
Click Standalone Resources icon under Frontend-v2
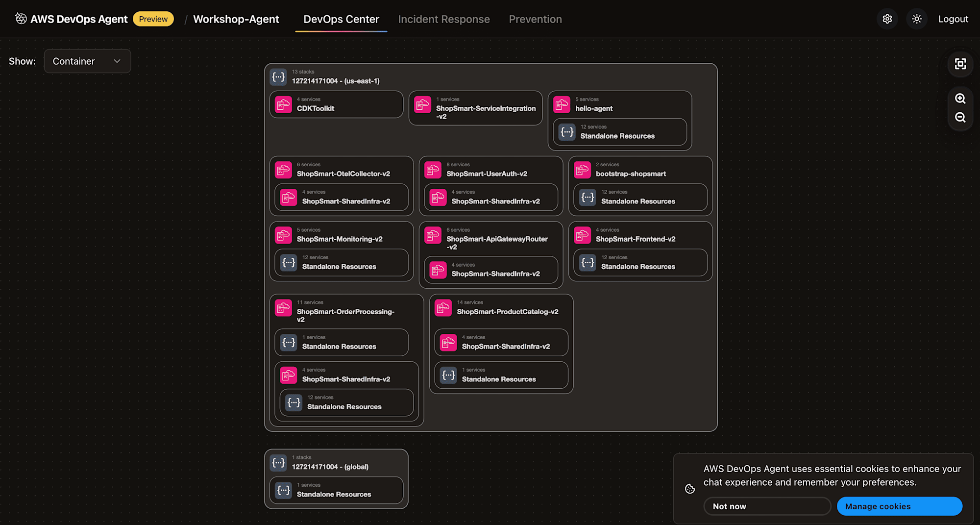click(x=588, y=262)
